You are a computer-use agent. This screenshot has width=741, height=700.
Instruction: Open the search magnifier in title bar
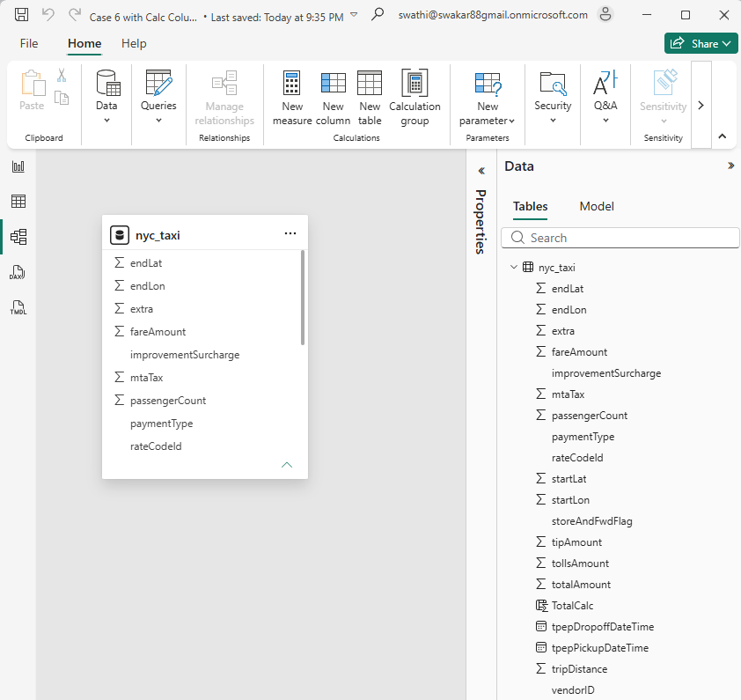click(x=378, y=14)
